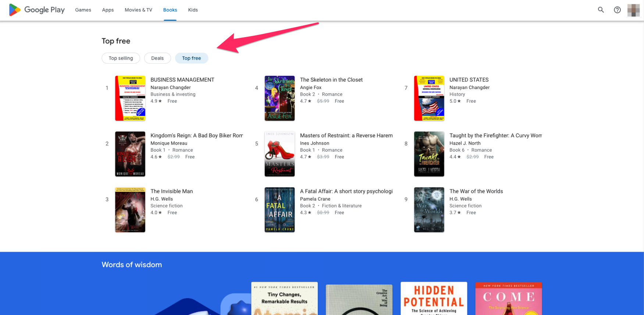
Task: Click the BUSINESS MANAGEMENT title
Action: [x=182, y=80]
